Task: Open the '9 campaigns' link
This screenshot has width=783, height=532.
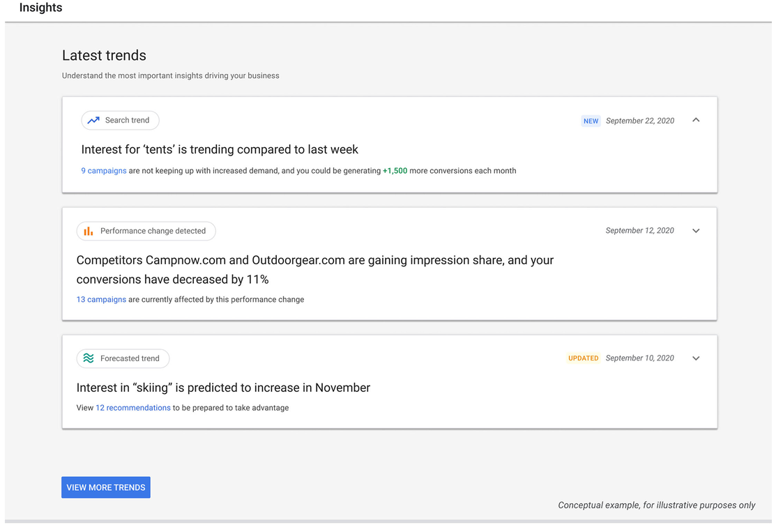Action: [104, 171]
